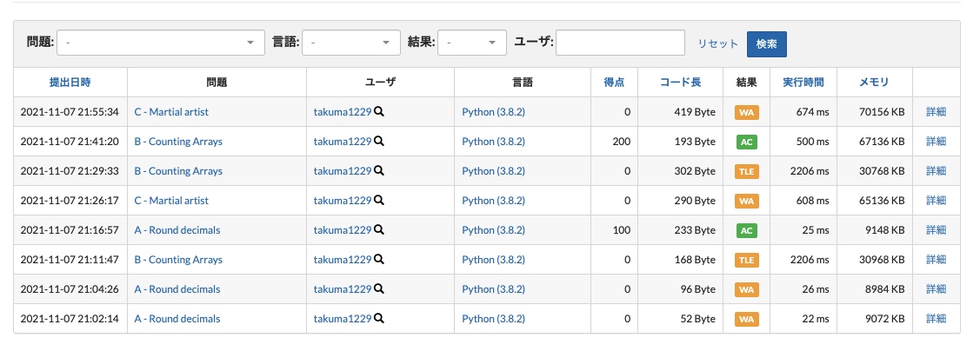Screen dimensions: 980x338
Task: Click search icon in 21:29:33 submission row
Action: (379, 170)
